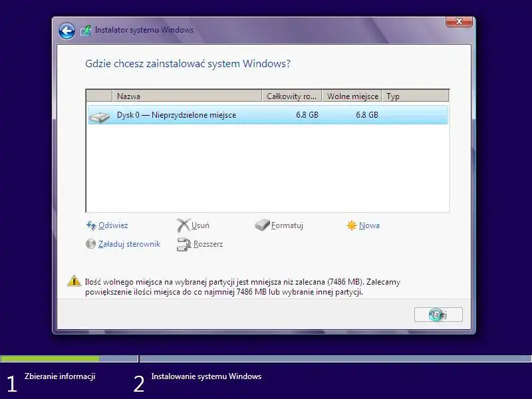This screenshot has width=532, height=399.
Task: Open Załaduj sterownik driver link
Action: click(129, 244)
